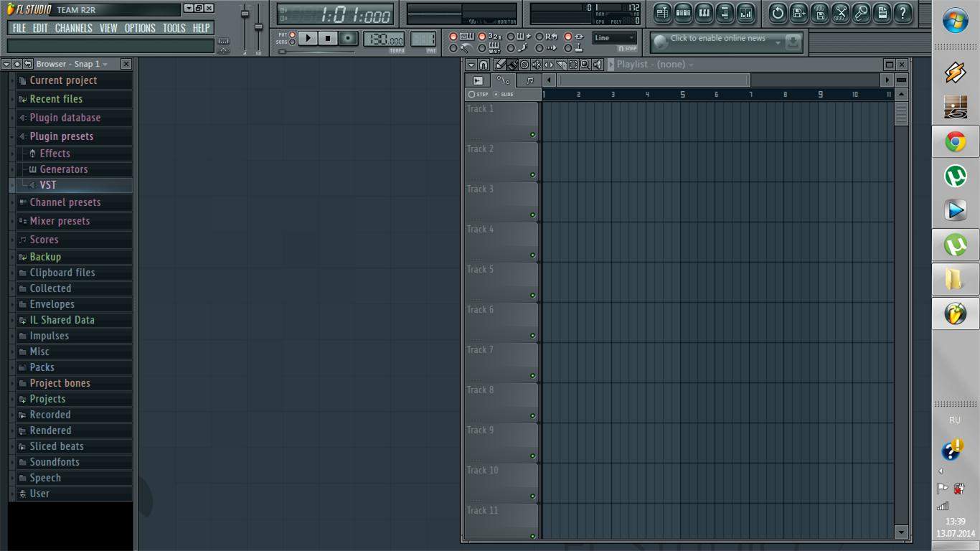980x551 pixels.
Task: Open the TOOLS menu
Action: click(174, 28)
